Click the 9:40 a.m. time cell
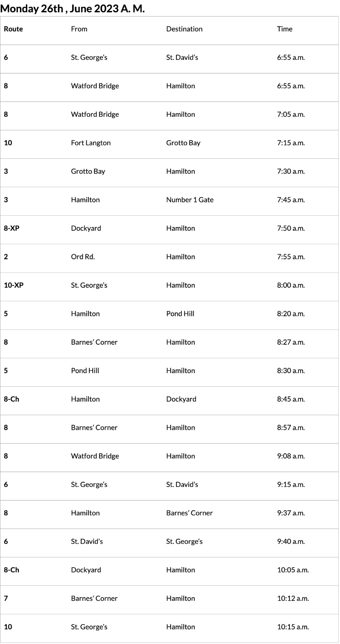Image resolution: width=340 pixels, height=644 pixels. (291, 541)
